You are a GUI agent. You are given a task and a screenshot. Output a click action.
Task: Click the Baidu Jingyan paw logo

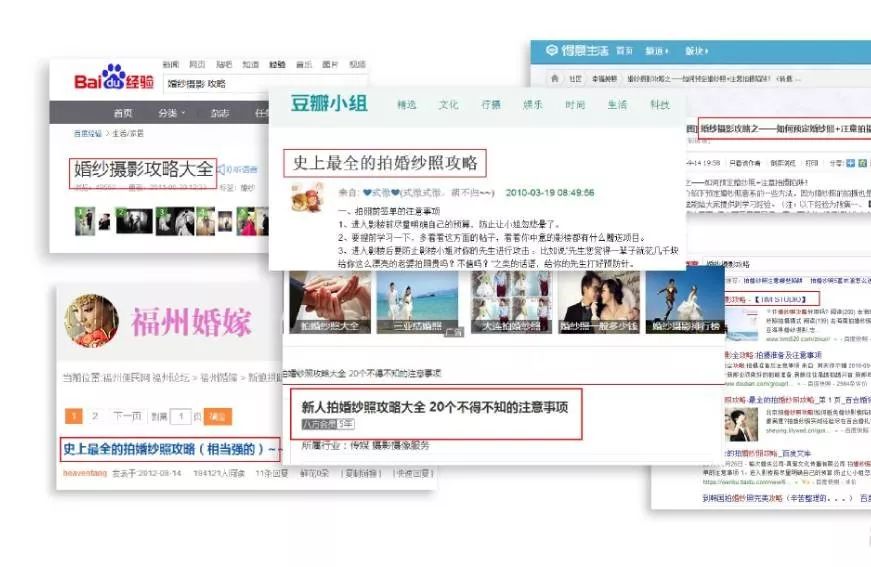[x=114, y=79]
